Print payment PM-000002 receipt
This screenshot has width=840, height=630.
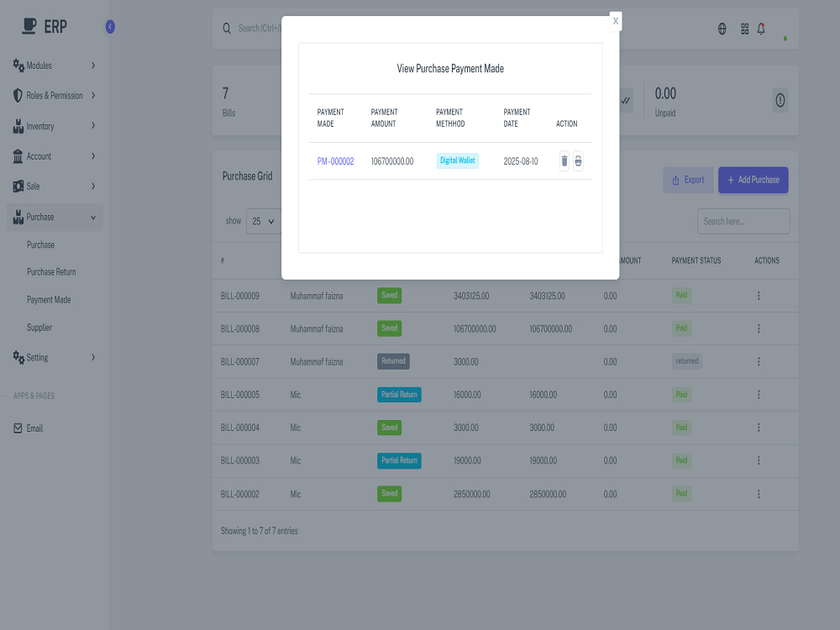pyautogui.click(x=578, y=160)
